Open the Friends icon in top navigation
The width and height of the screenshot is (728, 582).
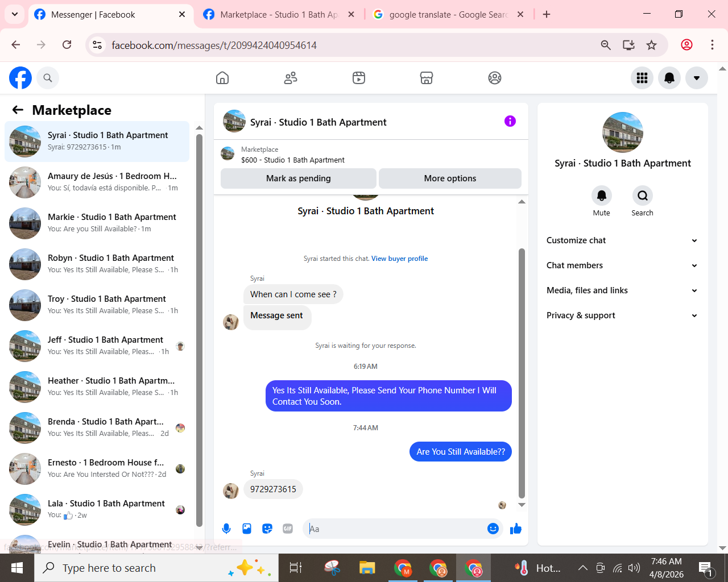(291, 78)
